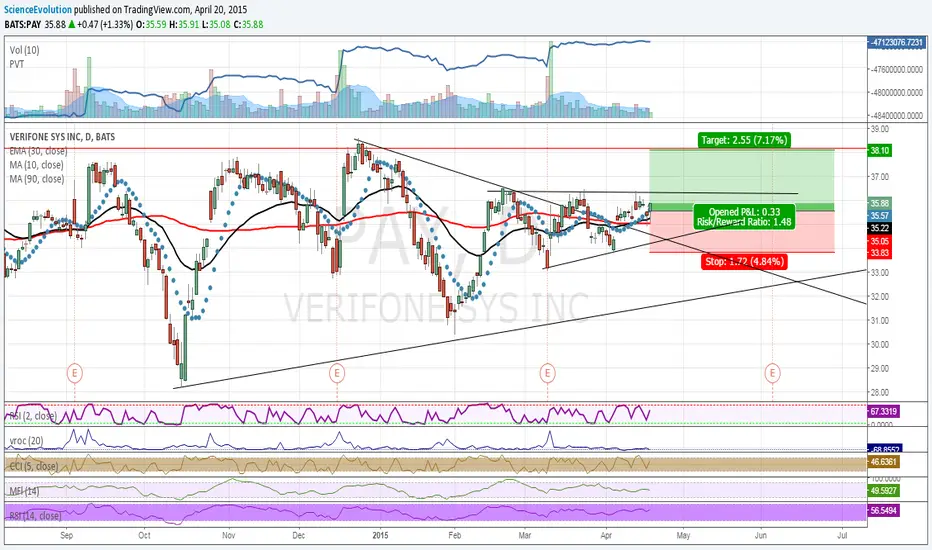Viewport: 932px width, 550px height.
Task: Click Dec on the time axis
Action: pyautogui.click(x=298, y=535)
